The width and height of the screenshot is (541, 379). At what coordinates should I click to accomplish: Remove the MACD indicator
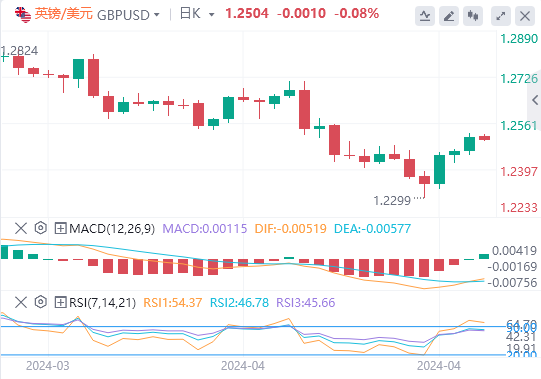tap(21, 228)
